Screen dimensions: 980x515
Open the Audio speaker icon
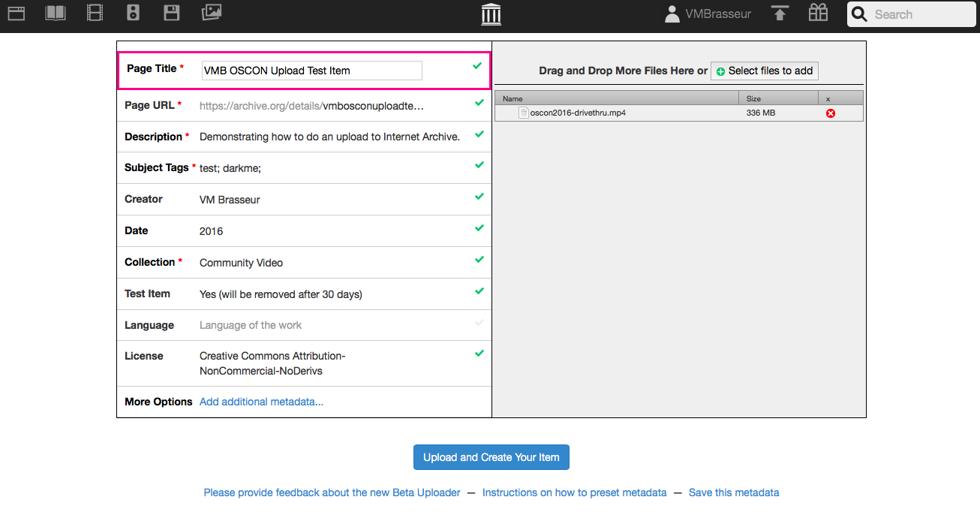134,13
